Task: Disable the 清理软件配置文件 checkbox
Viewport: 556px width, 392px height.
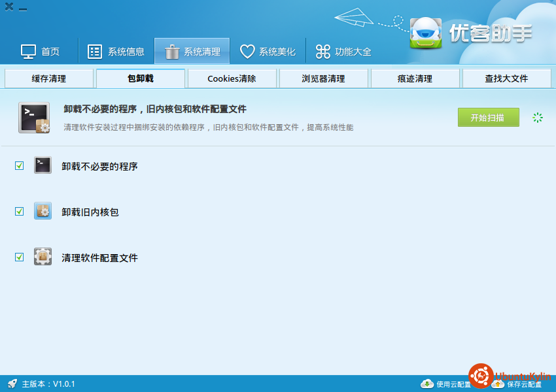Action: click(x=20, y=257)
